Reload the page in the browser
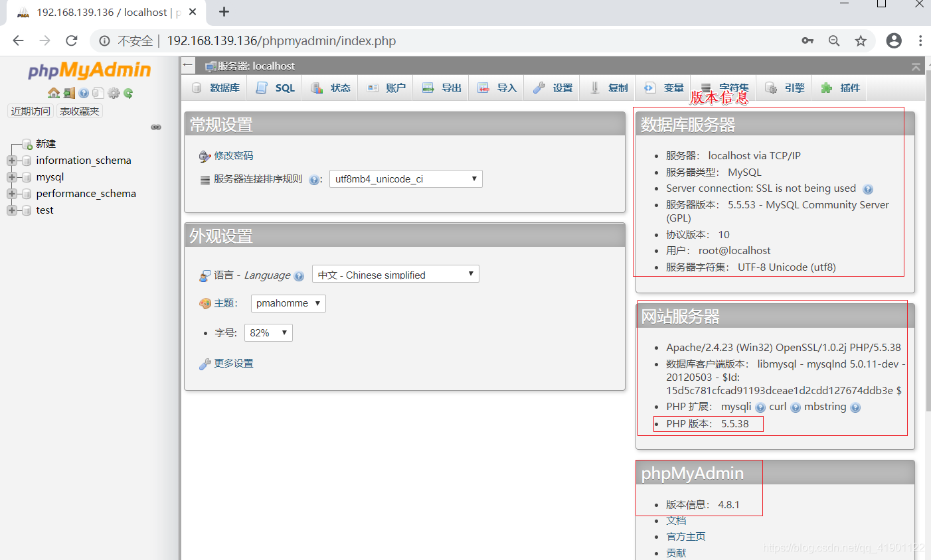 point(72,40)
